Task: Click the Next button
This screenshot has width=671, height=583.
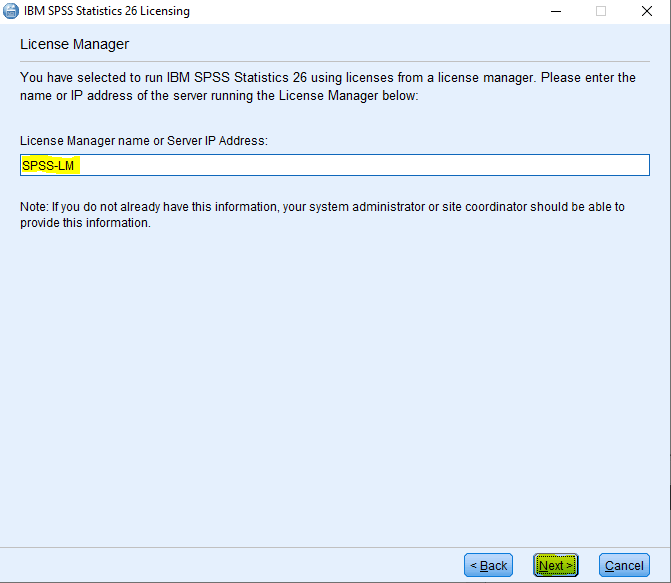Action: click(555, 565)
